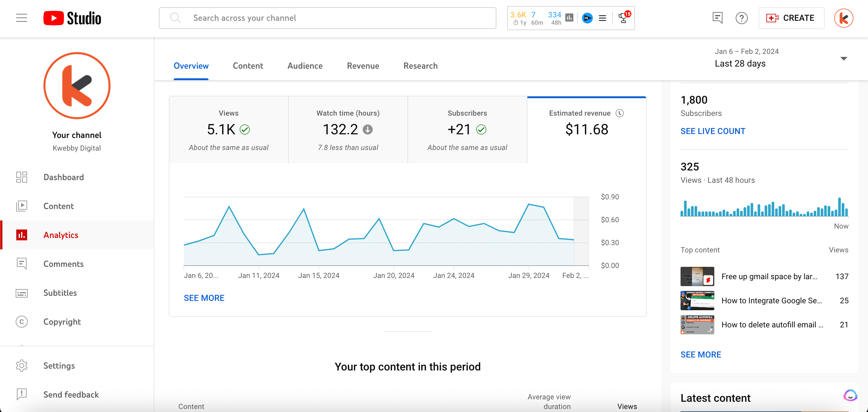Image resolution: width=868 pixels, height=412 pixels.
Task: Click the Analytics sidebar icon
Action: tap(22, 235)
